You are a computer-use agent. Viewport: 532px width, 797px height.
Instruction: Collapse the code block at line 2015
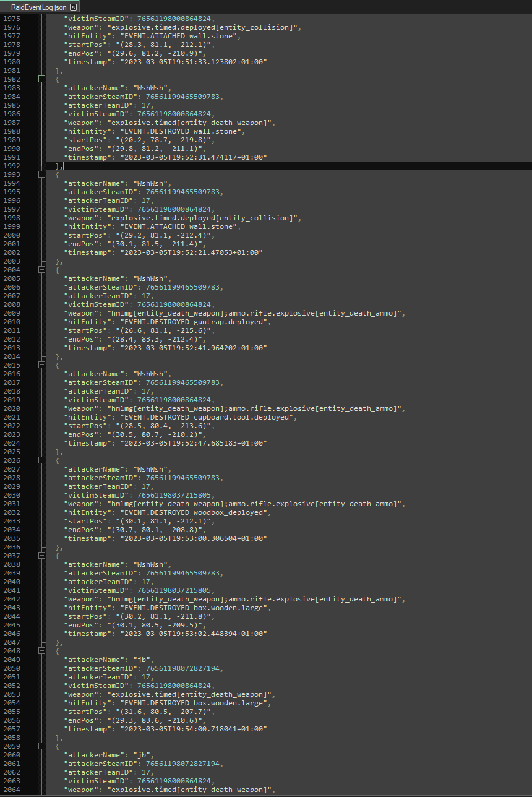coord(41,365)
